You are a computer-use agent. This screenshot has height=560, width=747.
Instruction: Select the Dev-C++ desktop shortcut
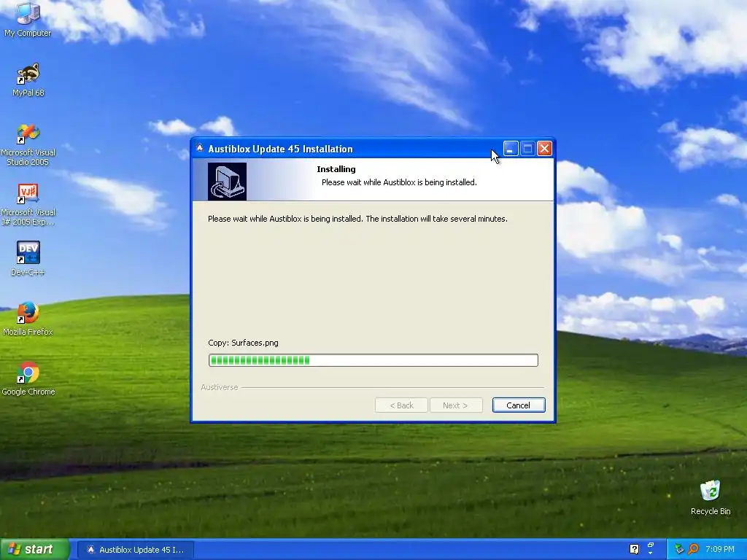tap(28, 259)
